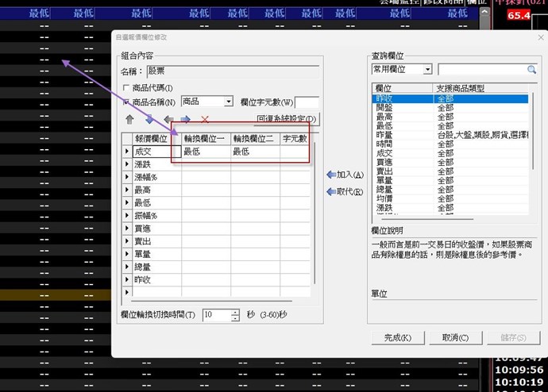
Task: Open the 常用欄位 category dropdown
Action: coord(427,70)
